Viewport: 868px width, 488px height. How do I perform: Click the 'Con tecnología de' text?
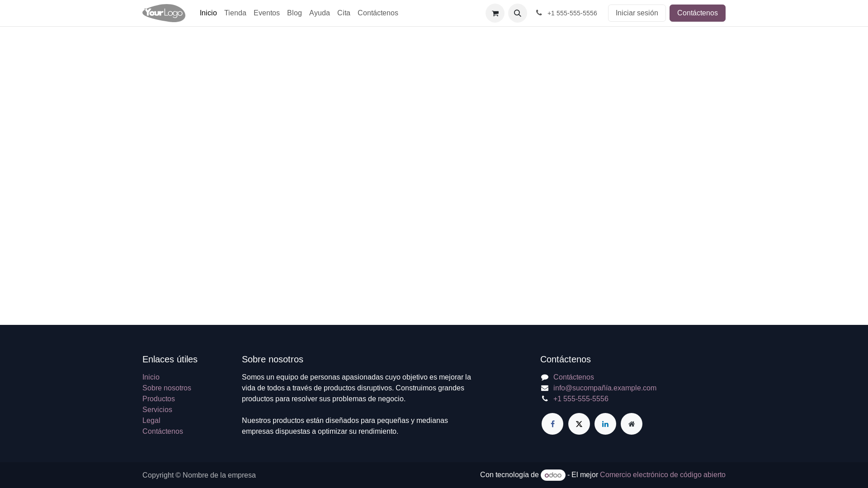coord(509,475)
